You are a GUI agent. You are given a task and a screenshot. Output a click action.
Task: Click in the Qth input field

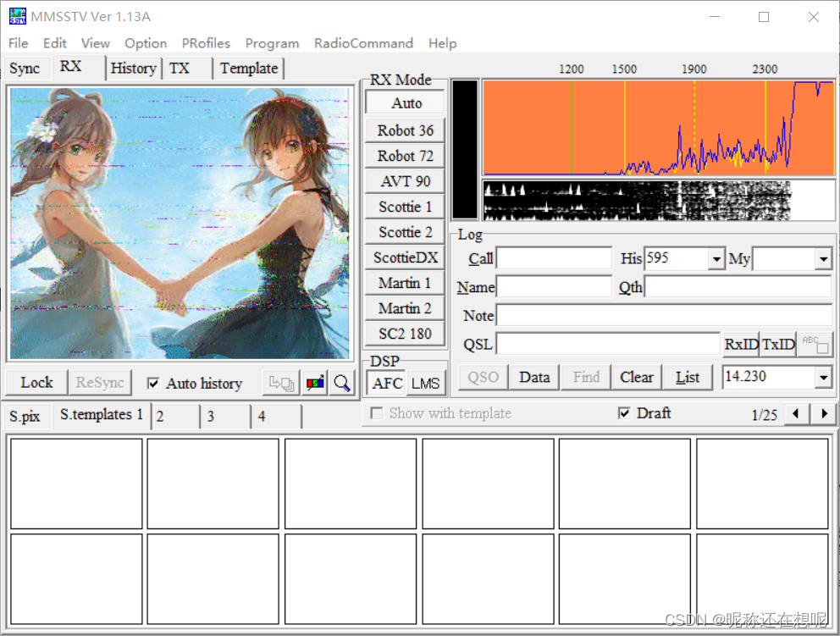pos(738,286)
